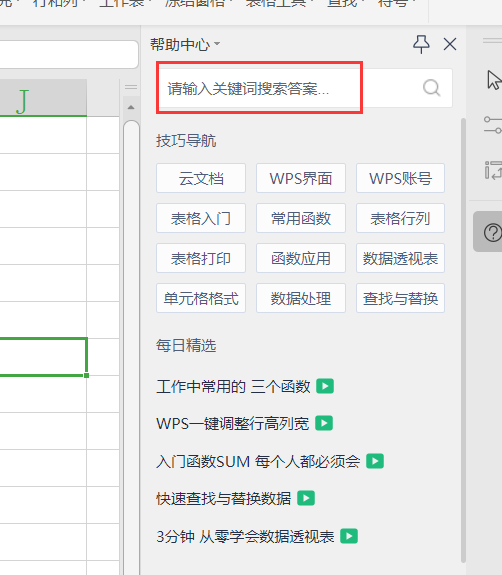The image size is (502, 575).
Task: Click the search magnifier icon
Action: 431,88
